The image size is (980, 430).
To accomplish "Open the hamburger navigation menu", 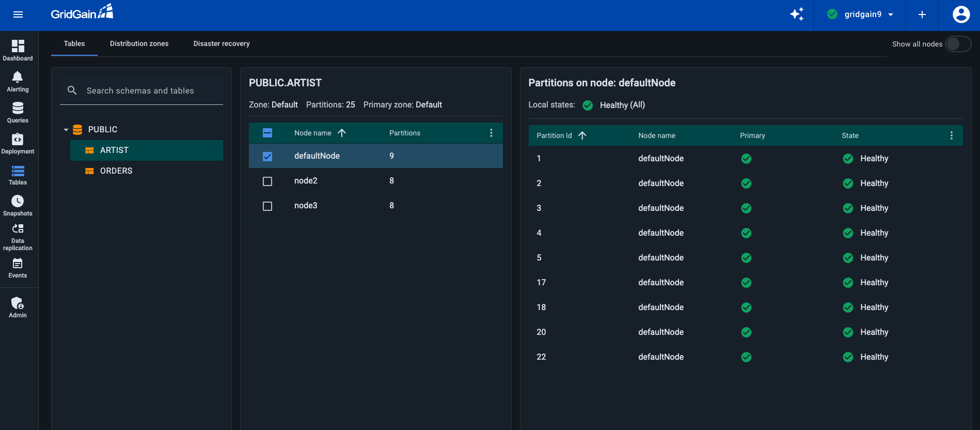I will click(18, 14).
